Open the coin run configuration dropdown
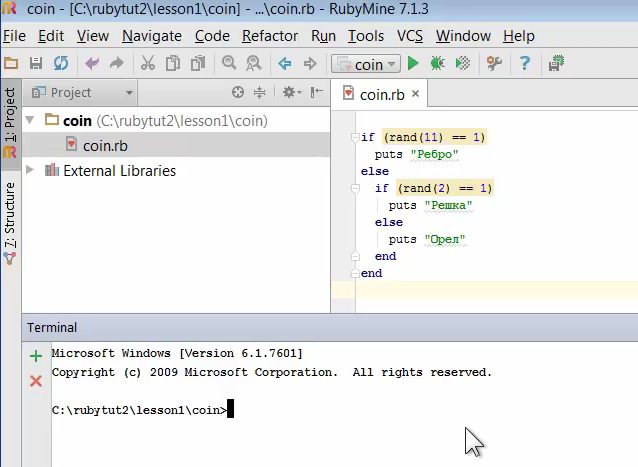Viewport: 638px width, 467px height. (365, 64)
